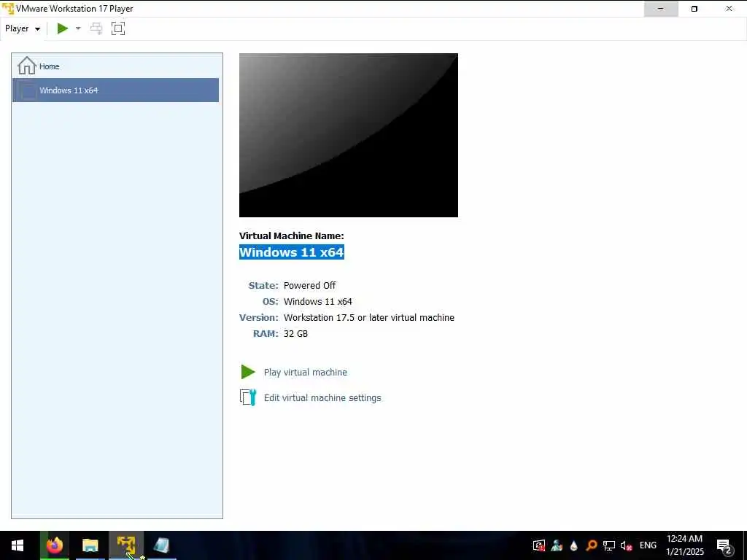Open Edit virtual machine settings link
The image size is (747, 560).
coord(322,397)
